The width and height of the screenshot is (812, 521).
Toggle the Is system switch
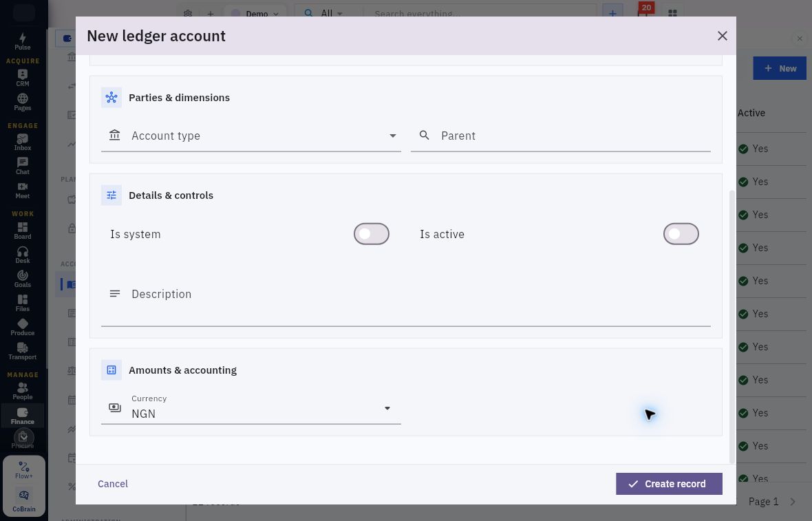tap(372, 234)
